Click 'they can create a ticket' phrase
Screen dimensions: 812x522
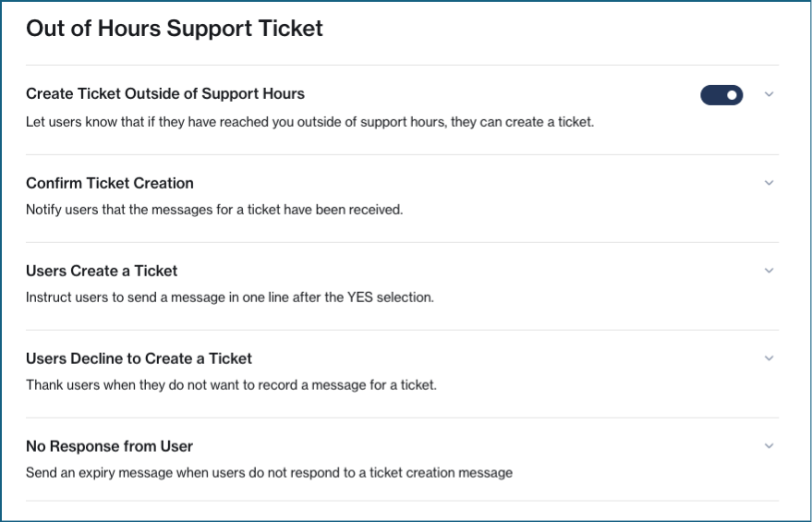click(521, 122)
